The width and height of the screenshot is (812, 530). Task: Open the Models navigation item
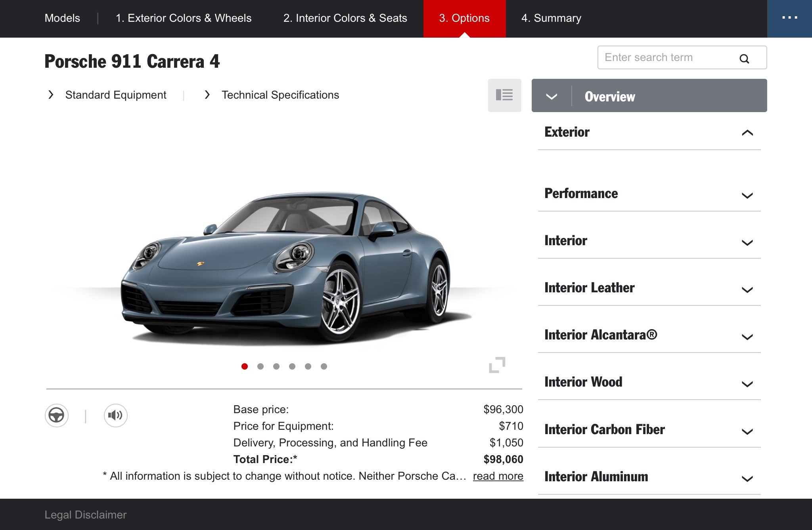pyautogui.click(x=62, y=18)
